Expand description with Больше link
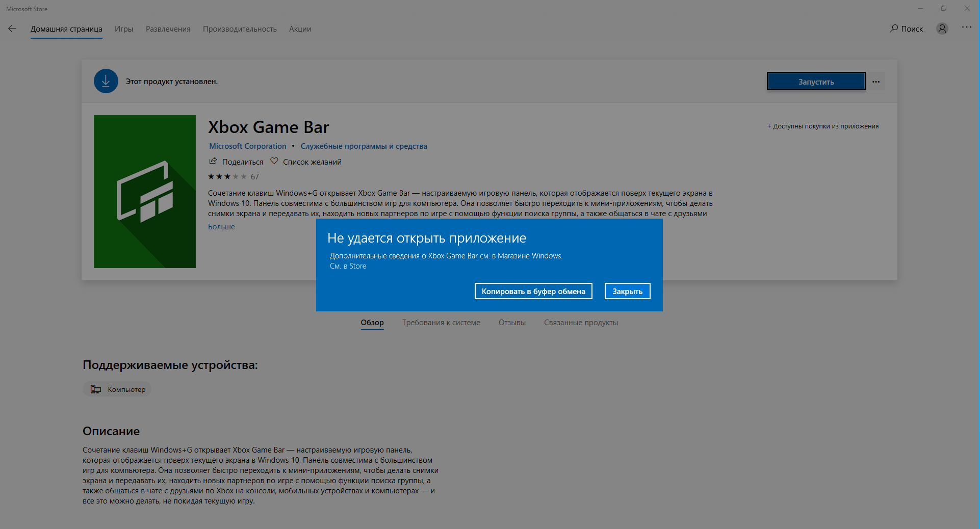980x529 pixels. (221, 227)
